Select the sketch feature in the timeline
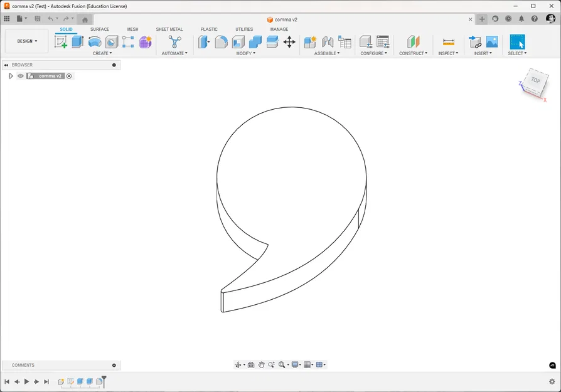 (x=70, y=381)
